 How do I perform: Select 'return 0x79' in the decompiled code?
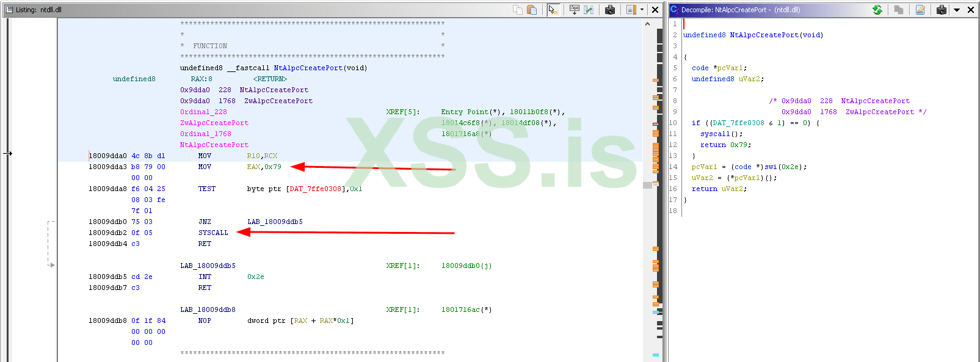pos(725,145)
